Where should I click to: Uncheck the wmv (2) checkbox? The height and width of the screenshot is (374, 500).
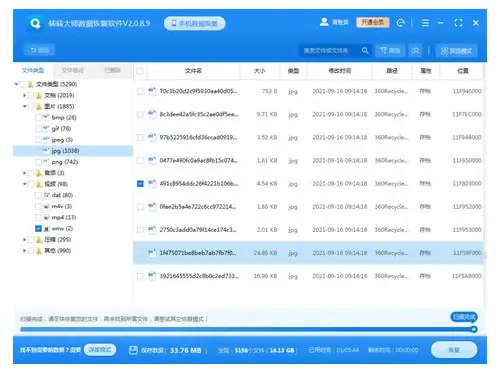pyautogui.click(x=38, y=228)
